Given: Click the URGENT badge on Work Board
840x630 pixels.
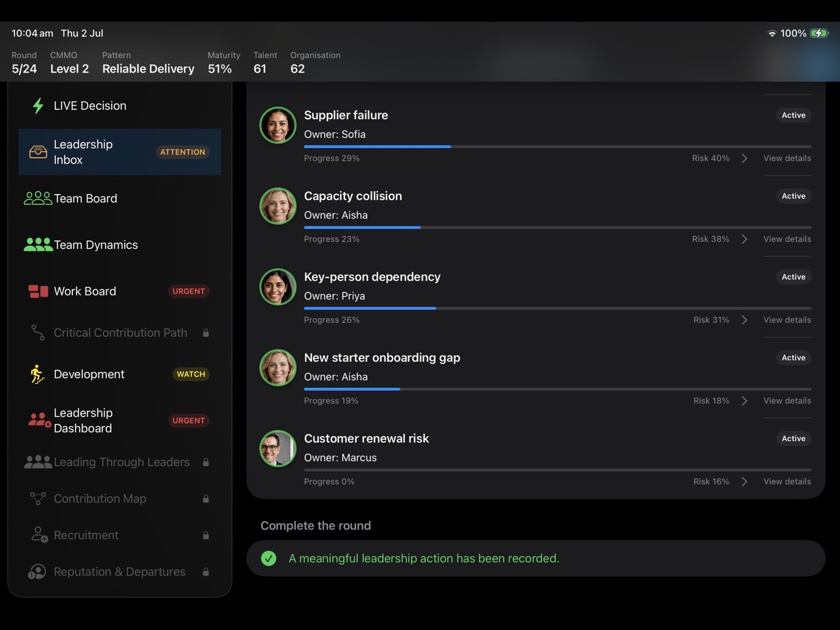Looking at the screenshot, I should (x=189, y=291).
